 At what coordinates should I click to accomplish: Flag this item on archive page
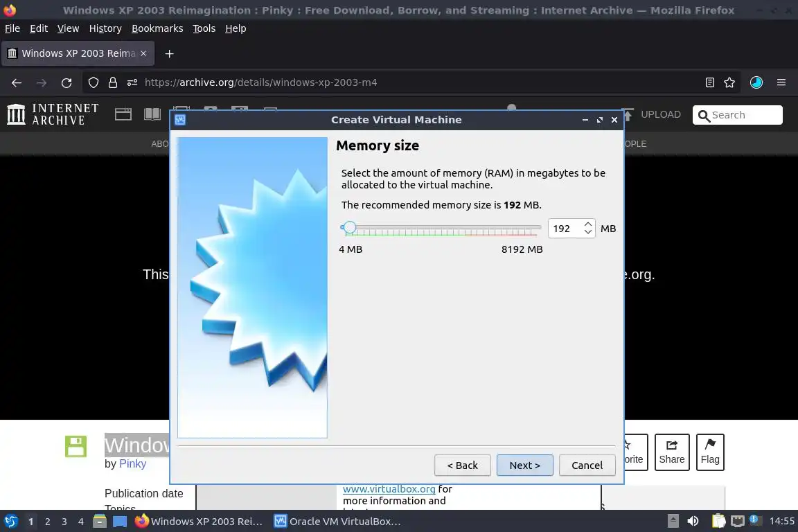[x=710, y=452]
